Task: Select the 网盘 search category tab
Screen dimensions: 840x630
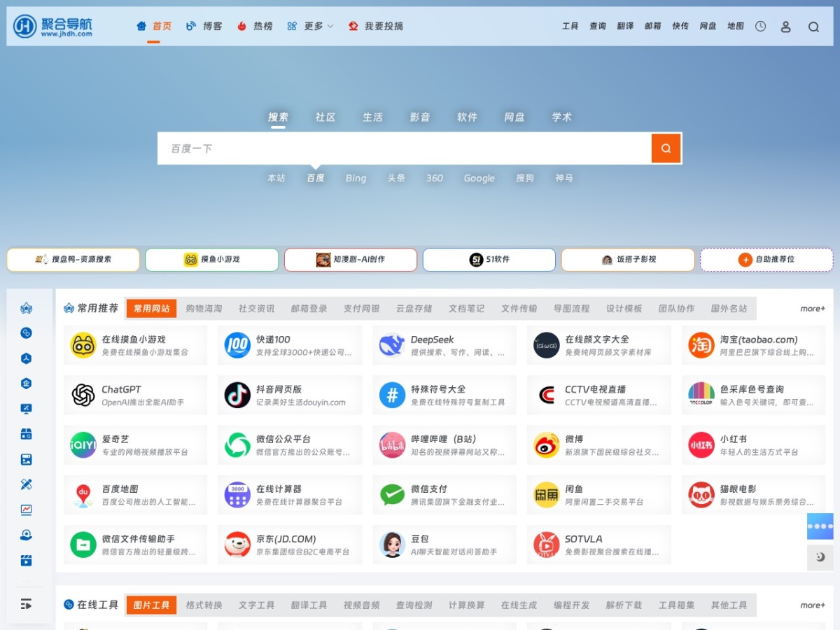Action: click(514, 118)
